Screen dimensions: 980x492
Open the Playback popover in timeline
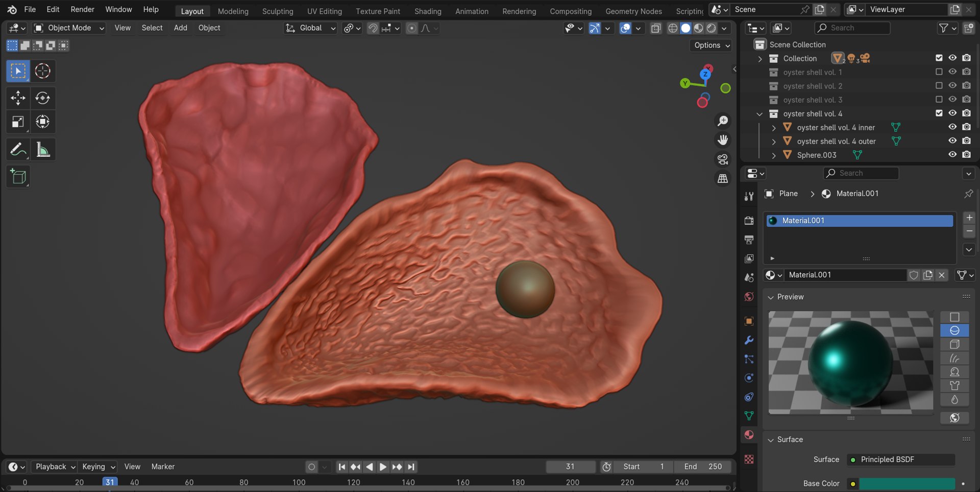[55, 466]
